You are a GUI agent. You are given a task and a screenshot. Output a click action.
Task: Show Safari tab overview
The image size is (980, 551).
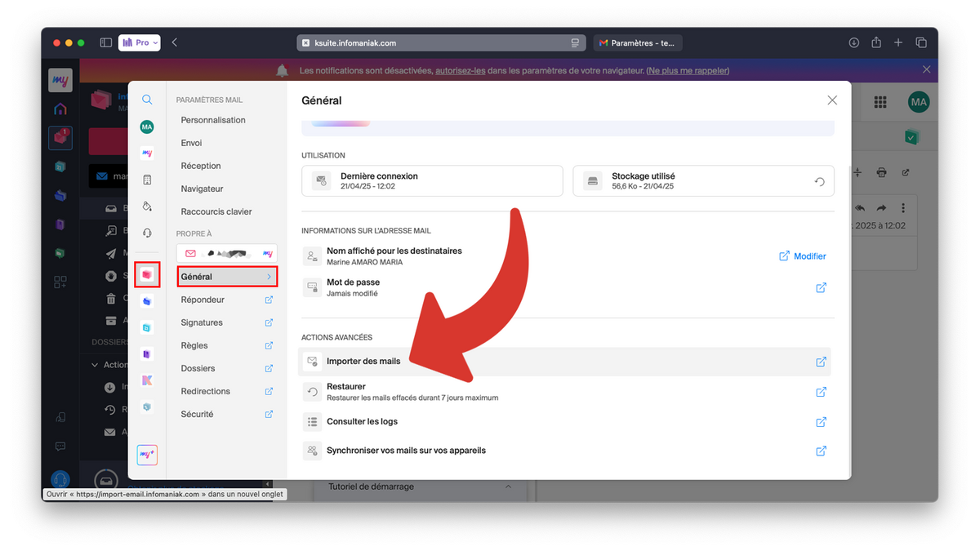coord(921,42)
